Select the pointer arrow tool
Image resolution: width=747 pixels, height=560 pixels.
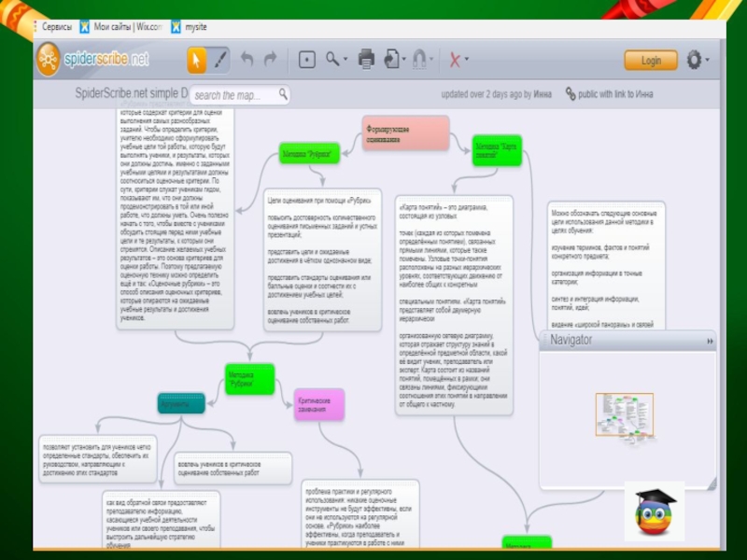(x=197, y=60)
